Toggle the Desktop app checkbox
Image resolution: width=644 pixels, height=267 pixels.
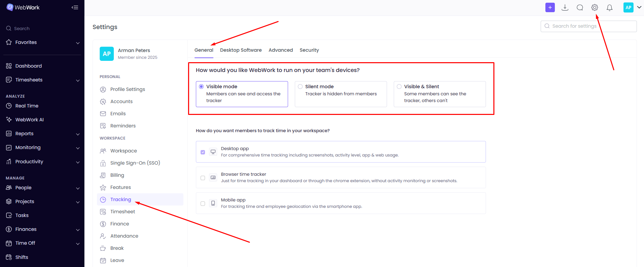tap(203, 152)
